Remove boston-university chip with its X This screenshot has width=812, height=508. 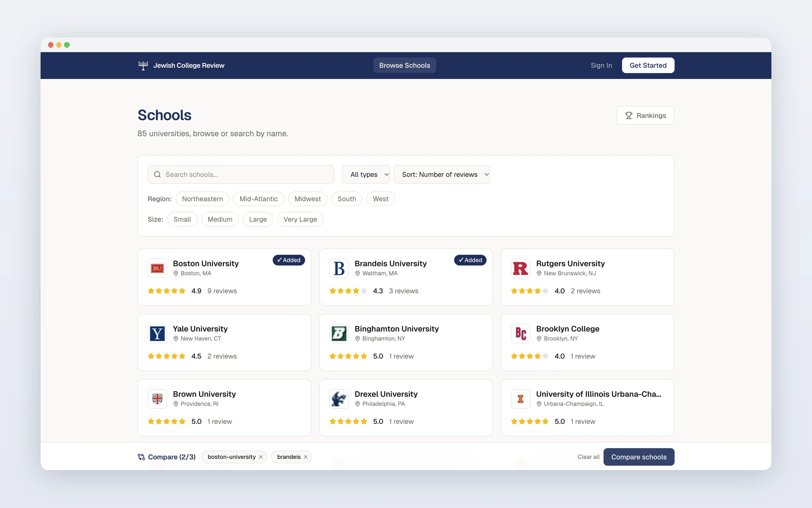pyautogui.click(x=261, y=457)
